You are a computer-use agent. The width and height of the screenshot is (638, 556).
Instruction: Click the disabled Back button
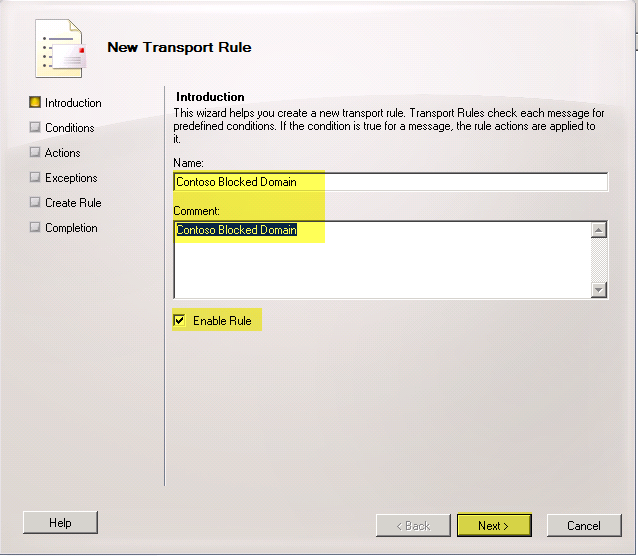[x=413, y=526]
